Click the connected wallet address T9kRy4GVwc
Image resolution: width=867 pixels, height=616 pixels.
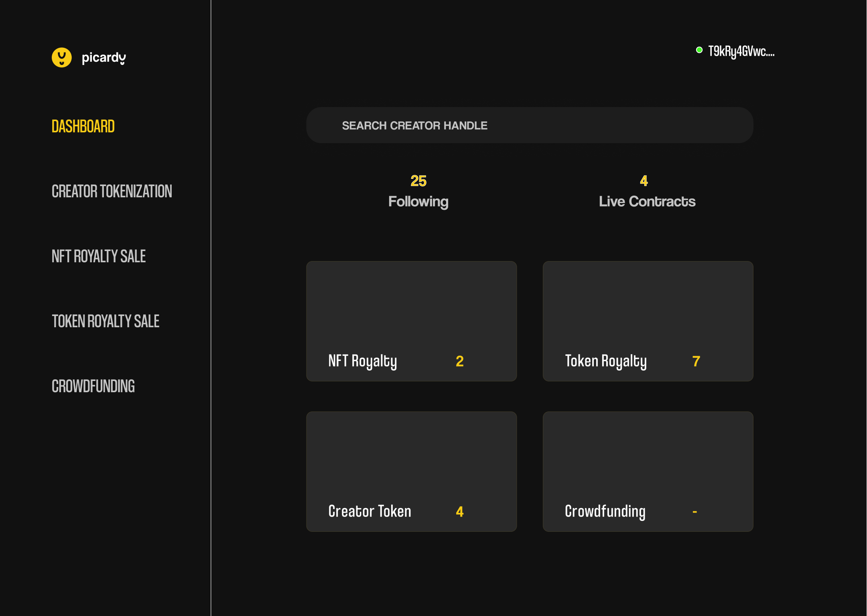(741, 51)
